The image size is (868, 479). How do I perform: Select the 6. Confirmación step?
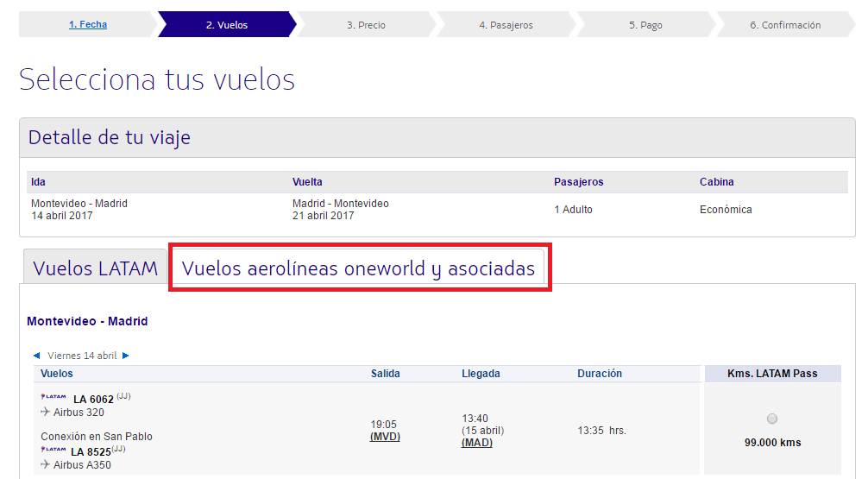coord(785,24)
